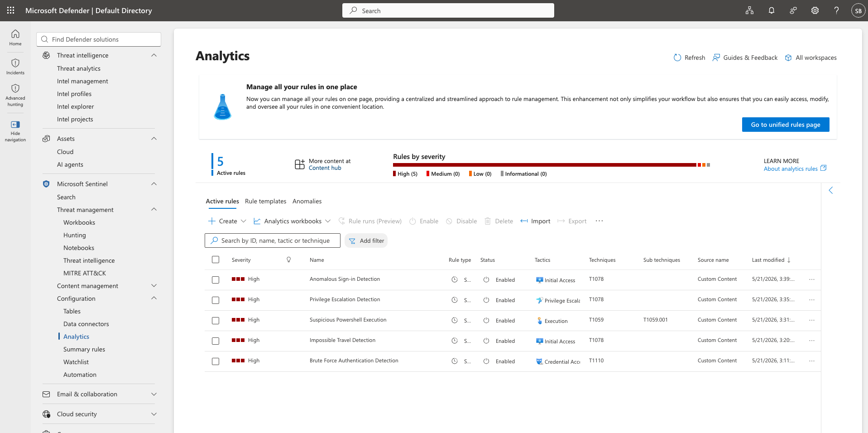Sort by Last modified column header
The image size is (868, 433).
pyautogui.click(x=771, y=260)
